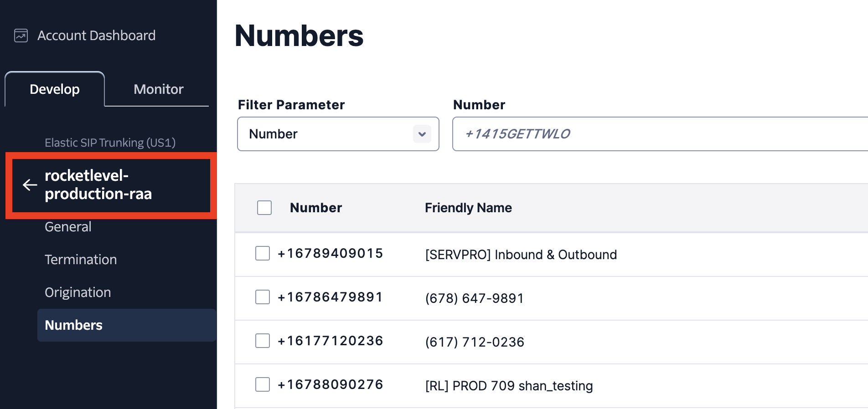Click the back arrow beside rocketlevel-production-raa

coord(30,185)
